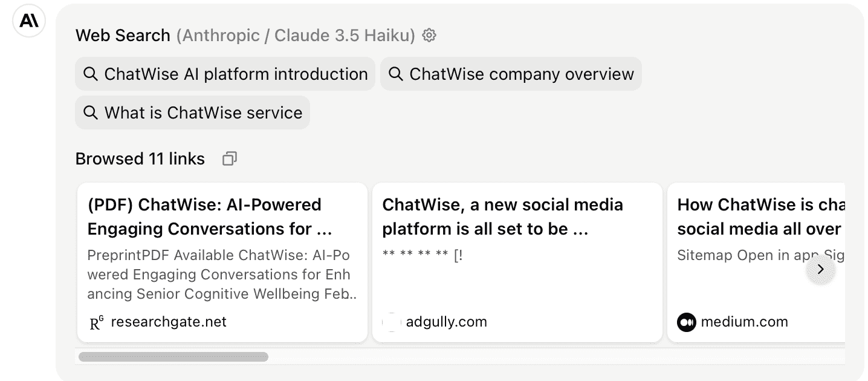The image size is (868, 381).
Task: Click the 'Anthropic / Claude 3.5 Haiku' model label
Action: tap(296, 36)
